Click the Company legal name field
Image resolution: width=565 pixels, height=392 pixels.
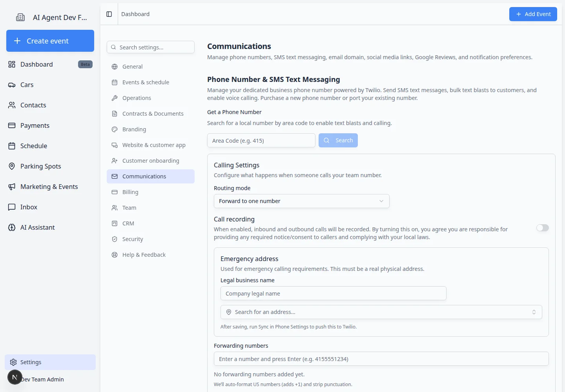tap(334, 293)
